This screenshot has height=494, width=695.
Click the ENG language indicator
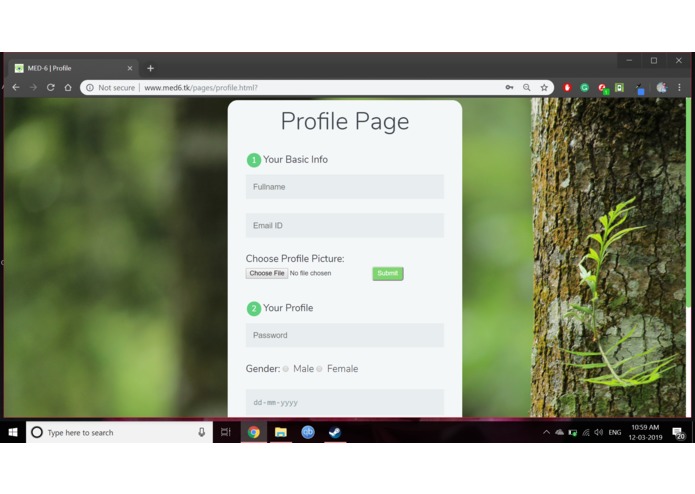[614, 432]
